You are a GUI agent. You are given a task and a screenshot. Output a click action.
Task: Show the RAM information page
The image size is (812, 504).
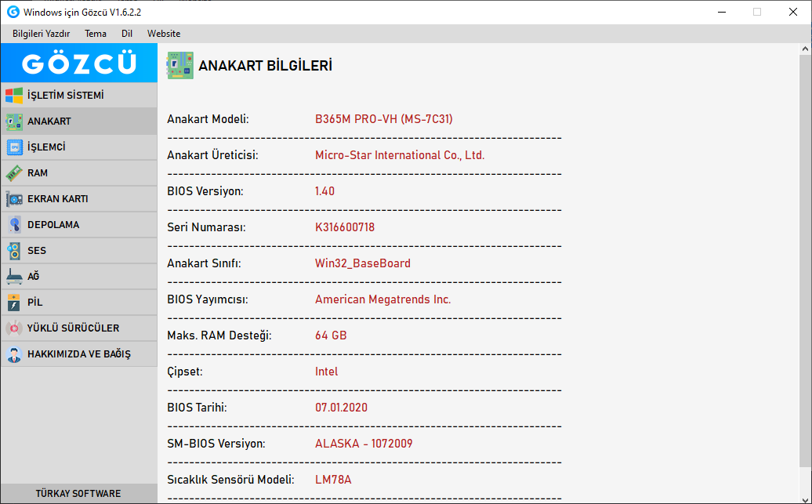(78, 173)
